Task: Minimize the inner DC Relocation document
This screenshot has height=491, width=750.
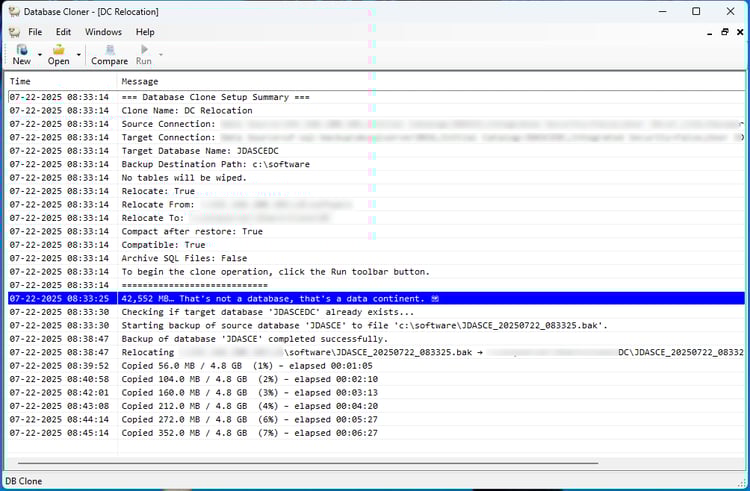Action: (710, 33)
